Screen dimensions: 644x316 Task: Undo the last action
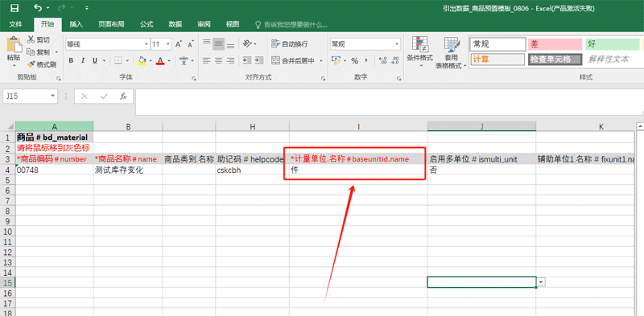pos(38,8)
